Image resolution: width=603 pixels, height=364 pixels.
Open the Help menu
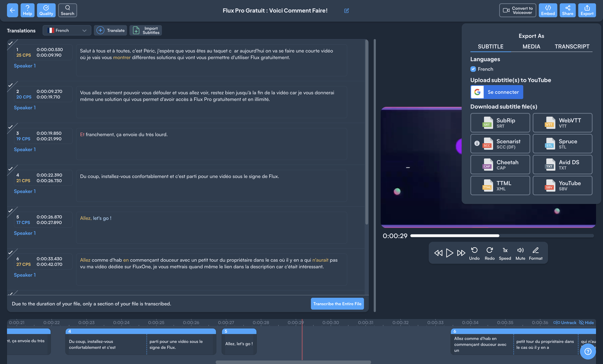[x=27, y=10]
